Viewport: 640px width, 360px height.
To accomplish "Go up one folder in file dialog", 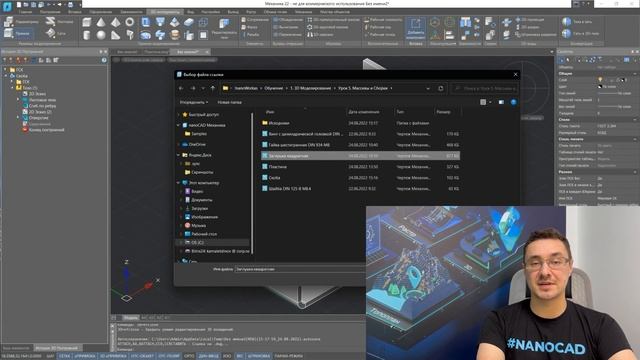I will [213, 88].
